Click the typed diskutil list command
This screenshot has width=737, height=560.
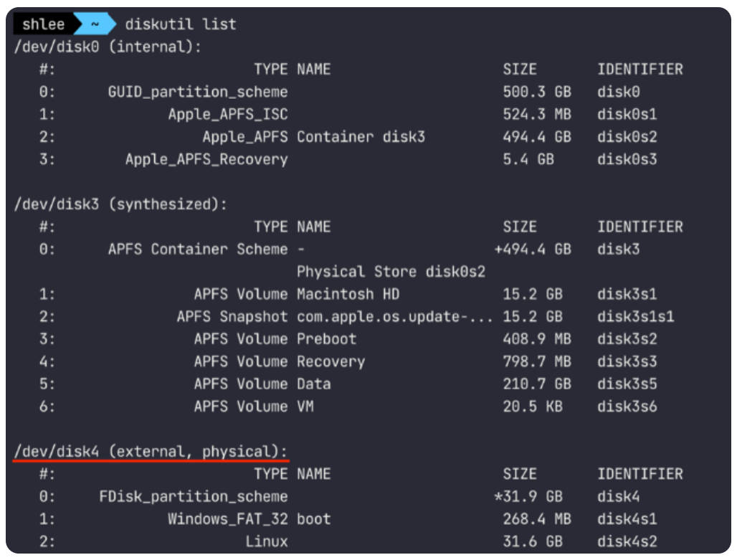click(180, 24)
